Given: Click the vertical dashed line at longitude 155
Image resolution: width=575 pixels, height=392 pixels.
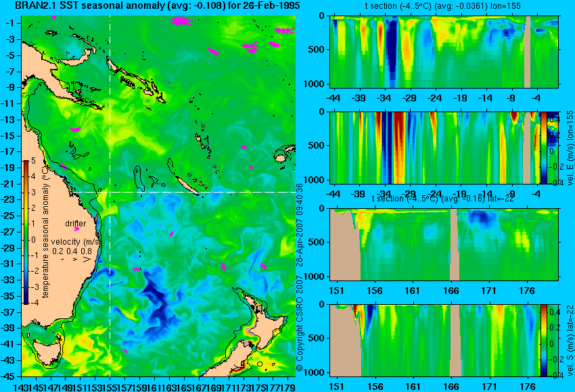Looking at the screenshot, I should coord(110,196).
